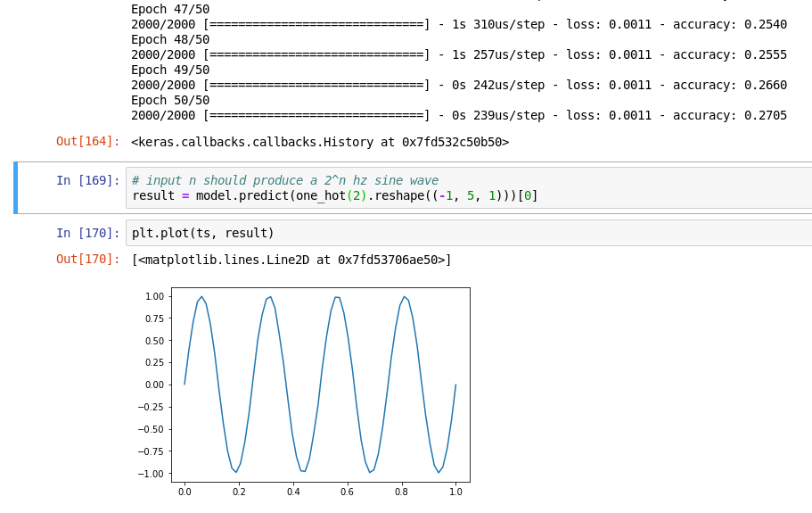This screenshot has width=812, height=513.
Task: Click the In [170] cell prompt
Action: coord(87,233)
